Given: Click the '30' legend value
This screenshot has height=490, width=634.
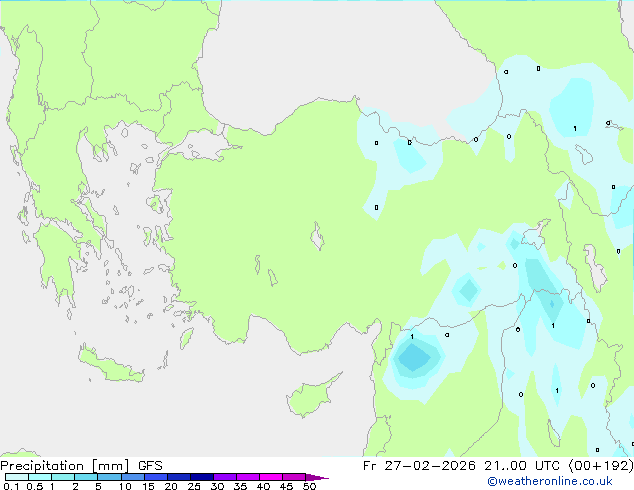Looking at the screenshot, I should (x=217, y=486).
